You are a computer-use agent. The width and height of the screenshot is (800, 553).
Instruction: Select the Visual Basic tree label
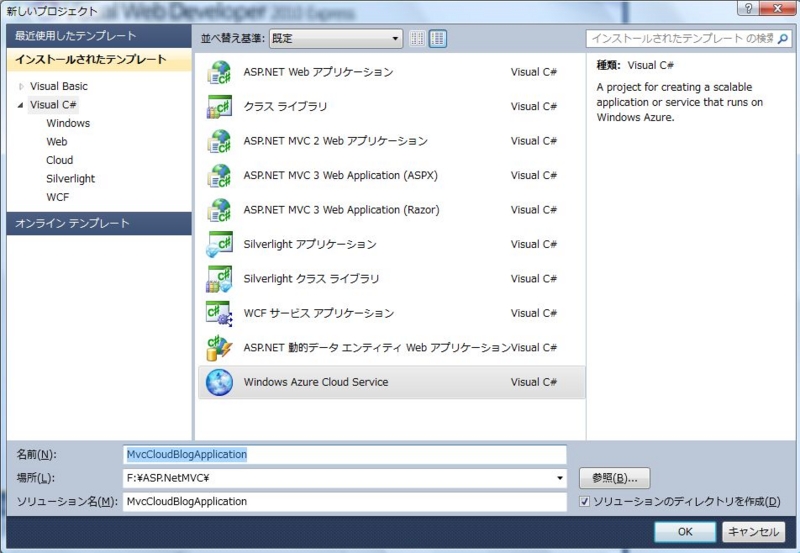[59, 87]
